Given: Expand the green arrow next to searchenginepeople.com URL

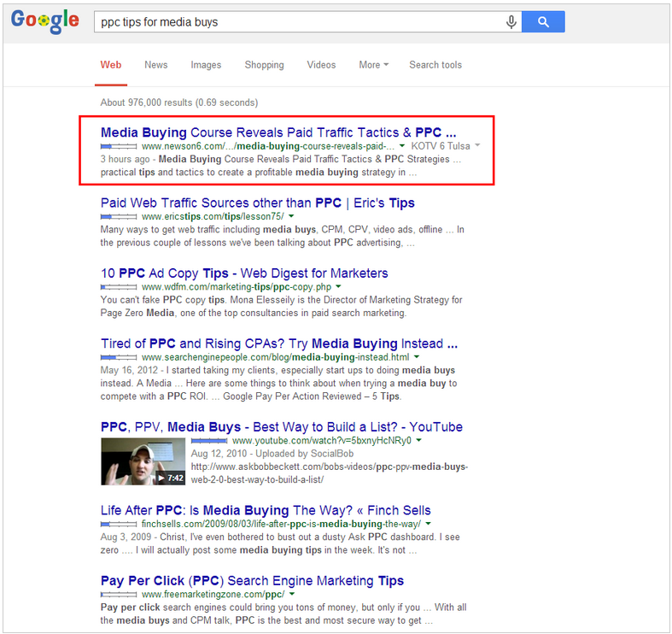Looking at the screenshot, I should [417, 357].
